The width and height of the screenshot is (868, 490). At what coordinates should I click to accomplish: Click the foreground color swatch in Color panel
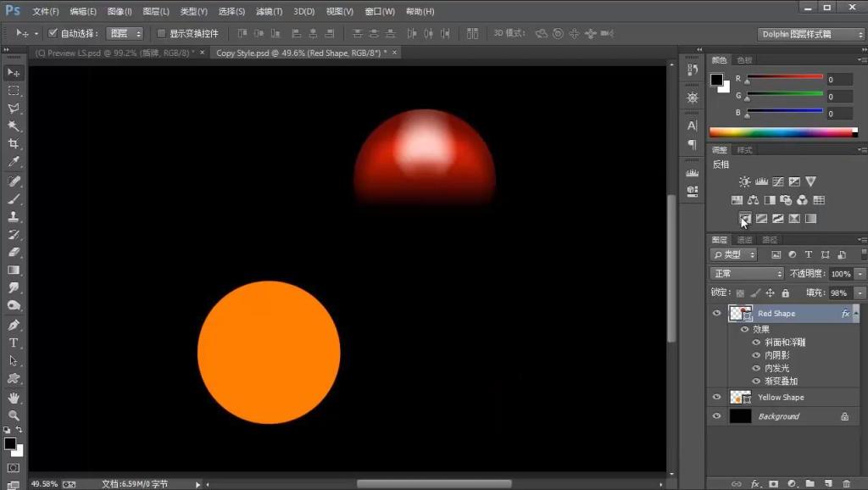[x=717, y=80]
